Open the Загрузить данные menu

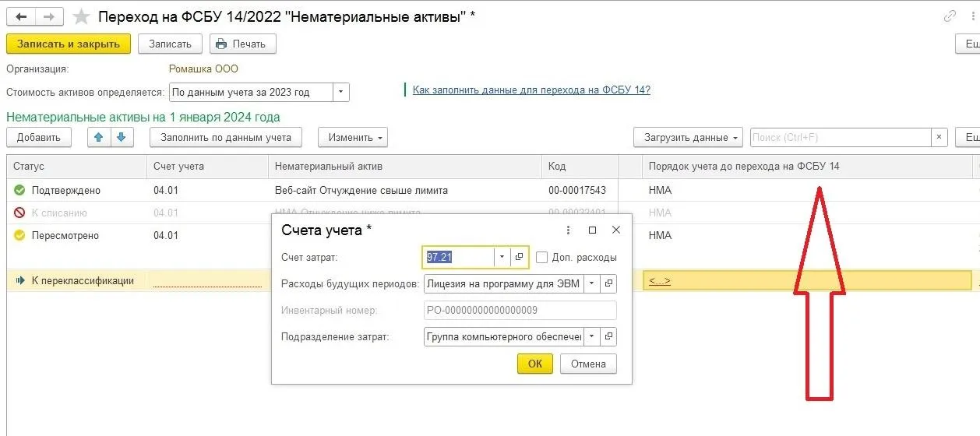pos(688,138)
